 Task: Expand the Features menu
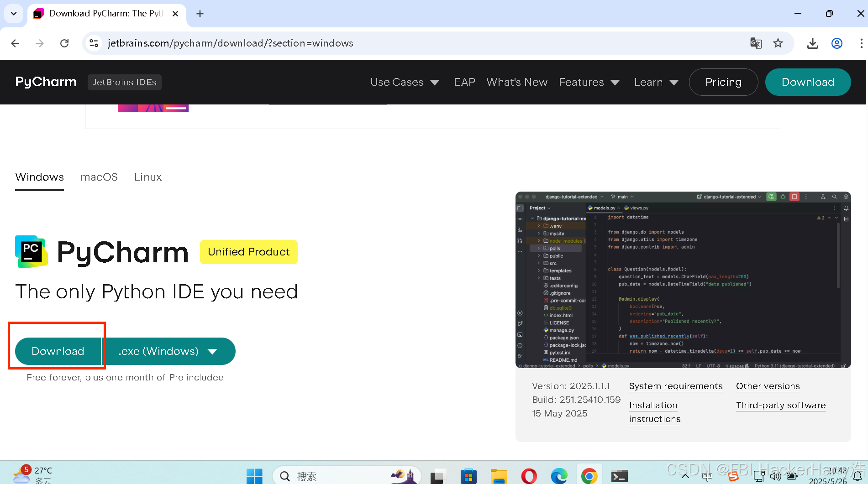589,82
